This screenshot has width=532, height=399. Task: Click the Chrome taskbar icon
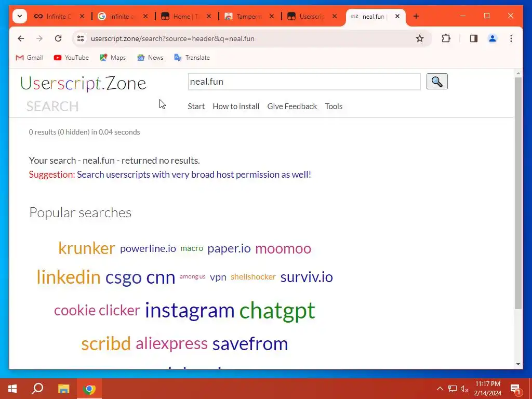click(x=89, y=389)
